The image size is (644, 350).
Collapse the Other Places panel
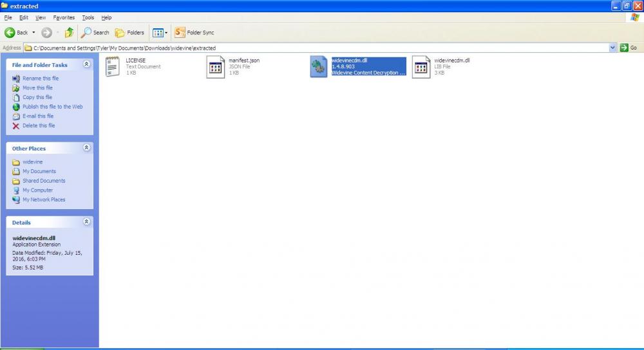point(86,148)
